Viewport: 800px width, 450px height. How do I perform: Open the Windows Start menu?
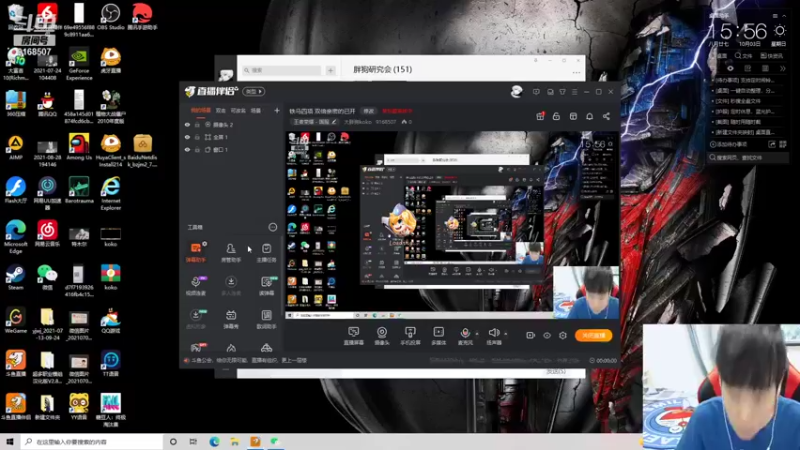tap(9, 441)
